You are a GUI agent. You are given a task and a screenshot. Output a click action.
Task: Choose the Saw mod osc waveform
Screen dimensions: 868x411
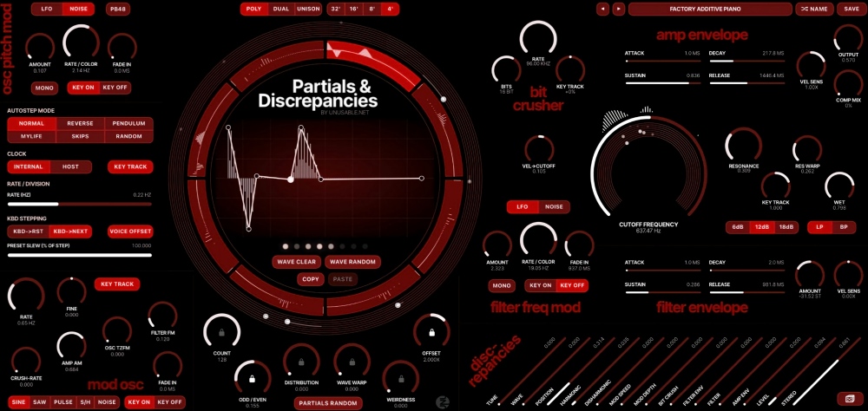[x=39, y=402]
